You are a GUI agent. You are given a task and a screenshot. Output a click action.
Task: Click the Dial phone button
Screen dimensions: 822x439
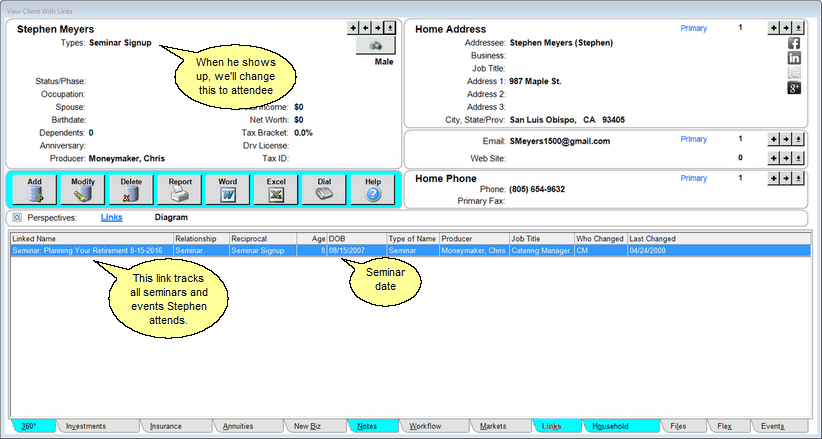324,189
